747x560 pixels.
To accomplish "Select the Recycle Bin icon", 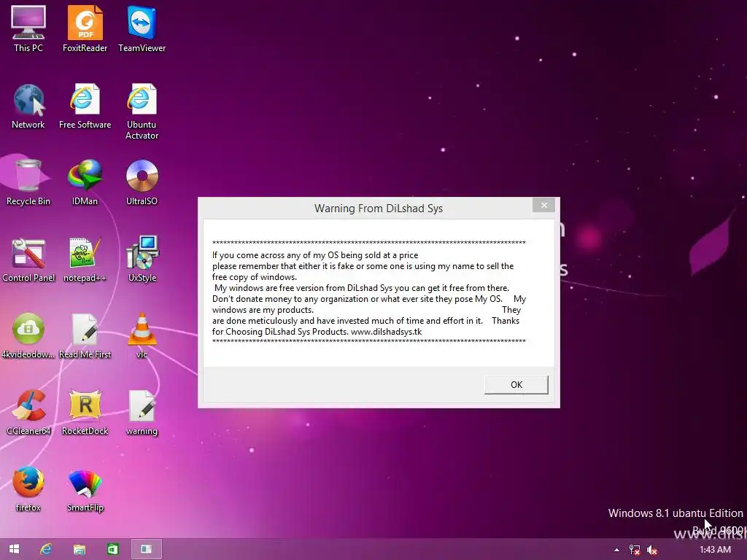I will [x=28, y=182].
